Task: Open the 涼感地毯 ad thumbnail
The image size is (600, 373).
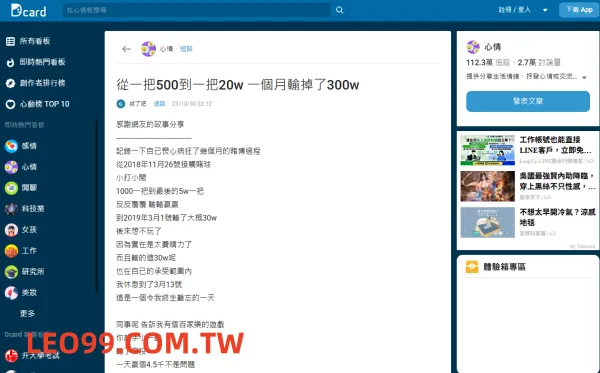Action: coord(488,222)
